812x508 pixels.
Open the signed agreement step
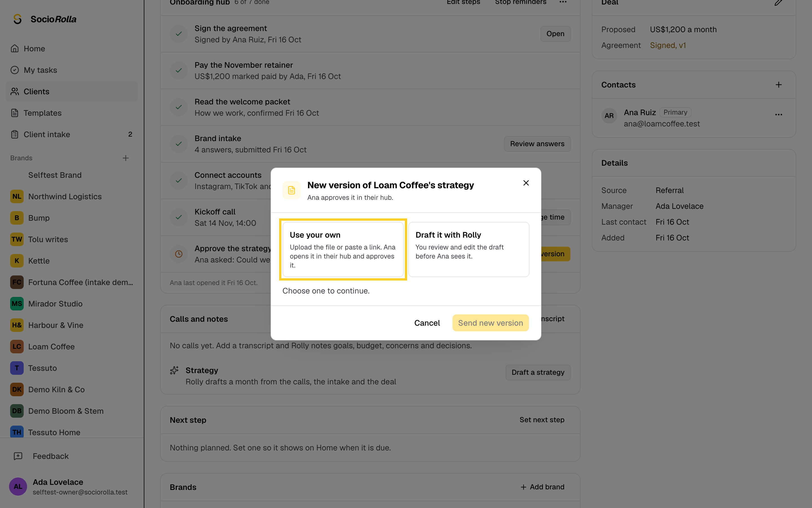pyautogui.click(x=555, y=34)
